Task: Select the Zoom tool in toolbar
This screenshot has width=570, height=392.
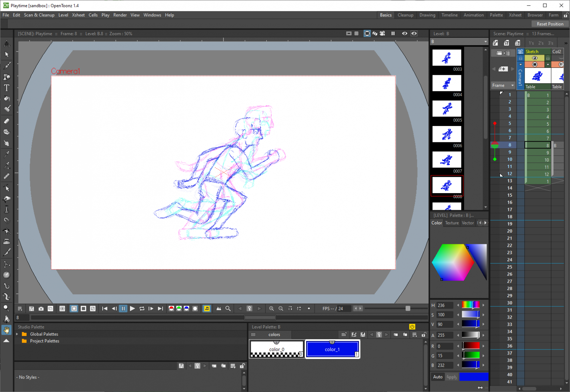Action: click(x=7, y=308)
